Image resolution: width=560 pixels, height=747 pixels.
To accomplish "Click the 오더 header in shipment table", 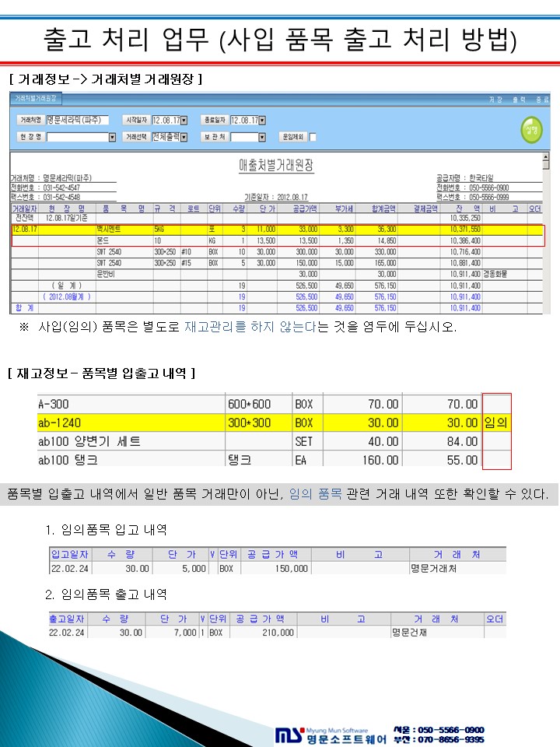I will [495, 619].
